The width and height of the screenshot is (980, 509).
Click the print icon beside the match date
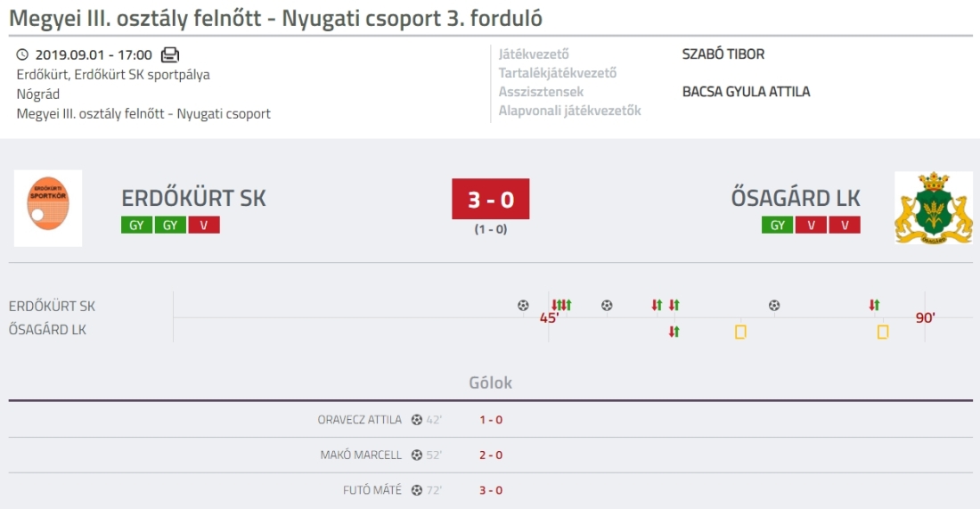170,55
